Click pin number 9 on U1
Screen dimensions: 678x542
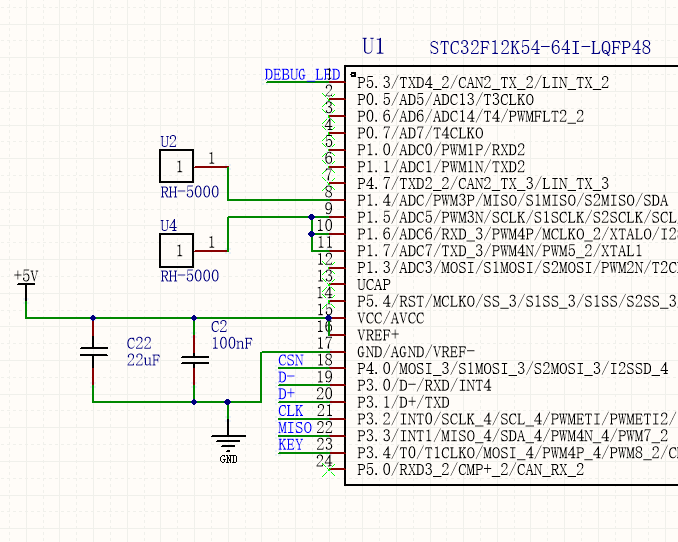tap(329, 208)
